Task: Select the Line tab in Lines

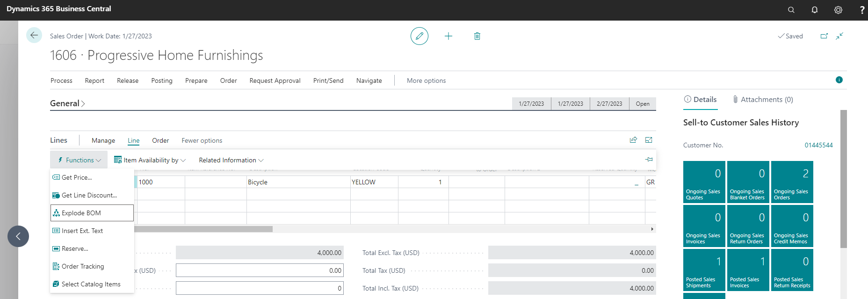Action: (x=134, y=140)
